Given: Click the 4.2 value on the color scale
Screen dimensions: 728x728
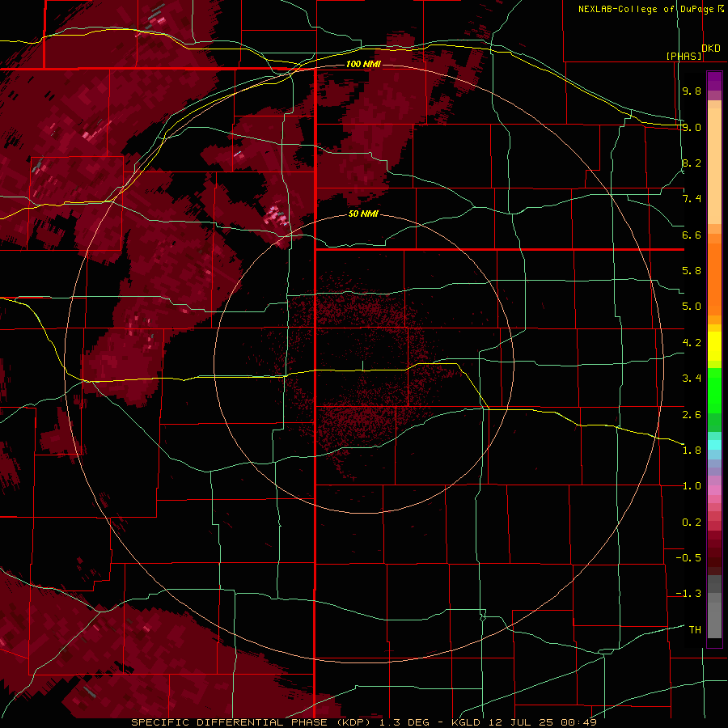Looking at the screenshot, I should (692, 343).
